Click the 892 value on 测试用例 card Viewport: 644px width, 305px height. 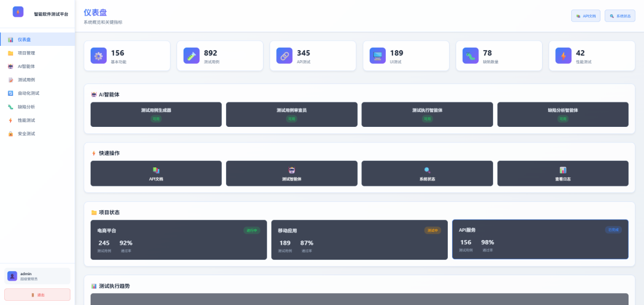tap(210, 53)
